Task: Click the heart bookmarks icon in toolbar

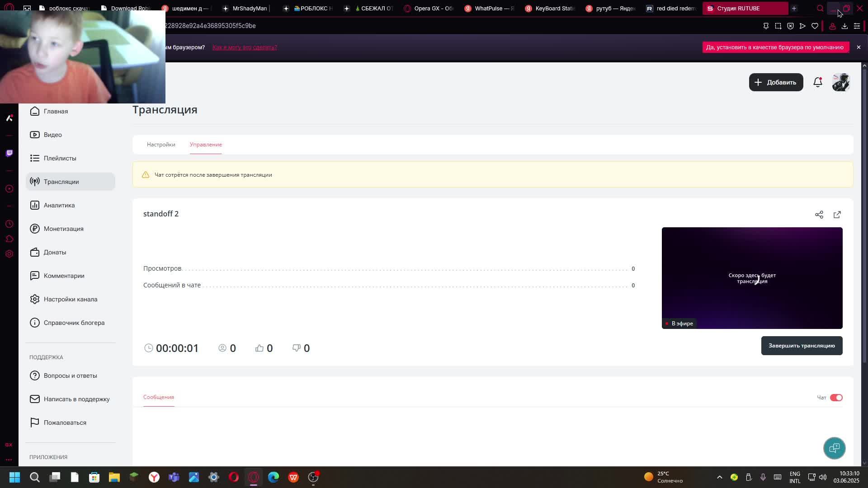Action: [815, 26]
